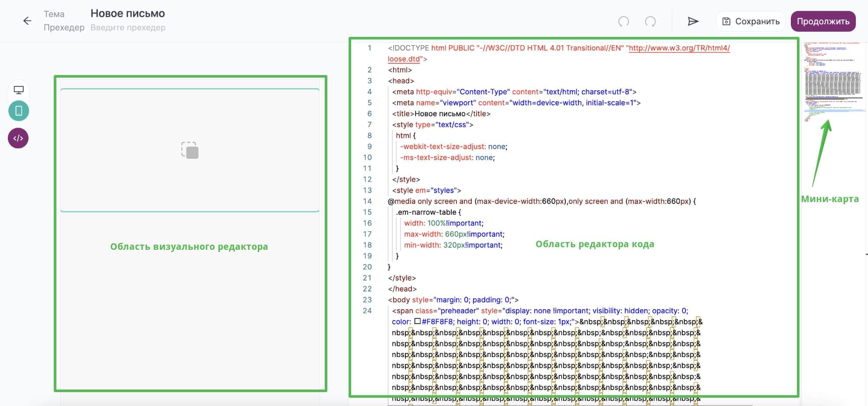Click the </head> closing tag

(x=402, y=289)
